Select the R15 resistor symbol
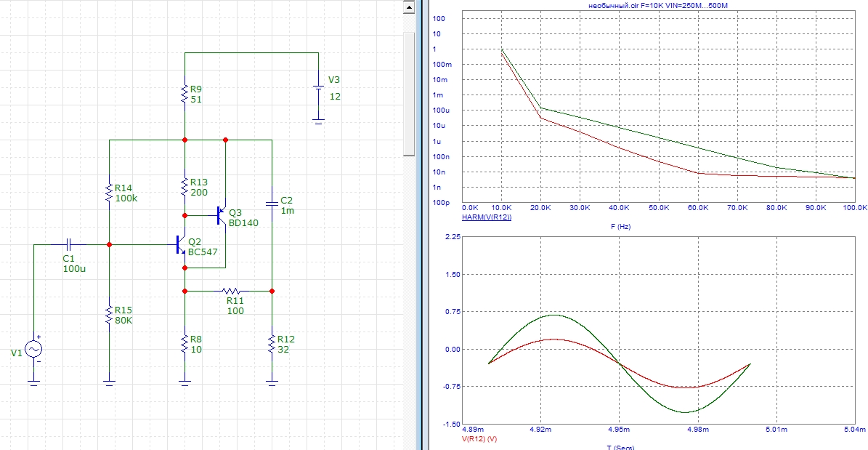Screen dimensions: 868x450 [109, 315]
